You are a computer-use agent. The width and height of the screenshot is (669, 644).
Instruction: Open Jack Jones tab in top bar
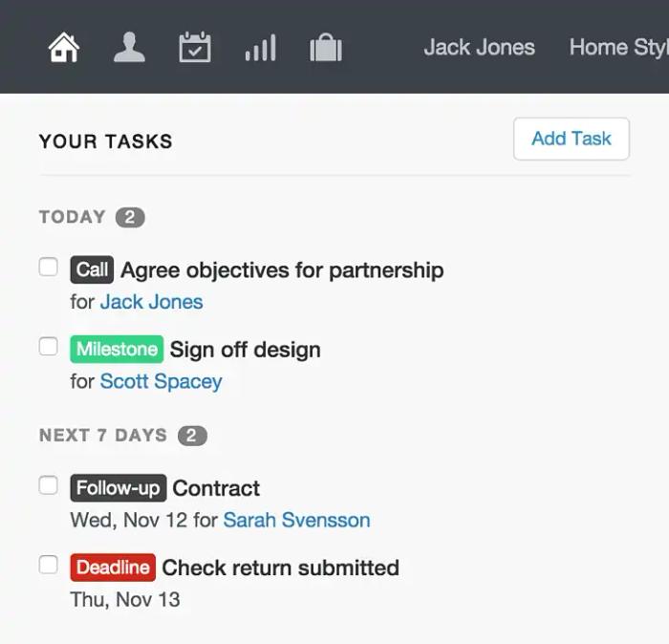[479, 47]
